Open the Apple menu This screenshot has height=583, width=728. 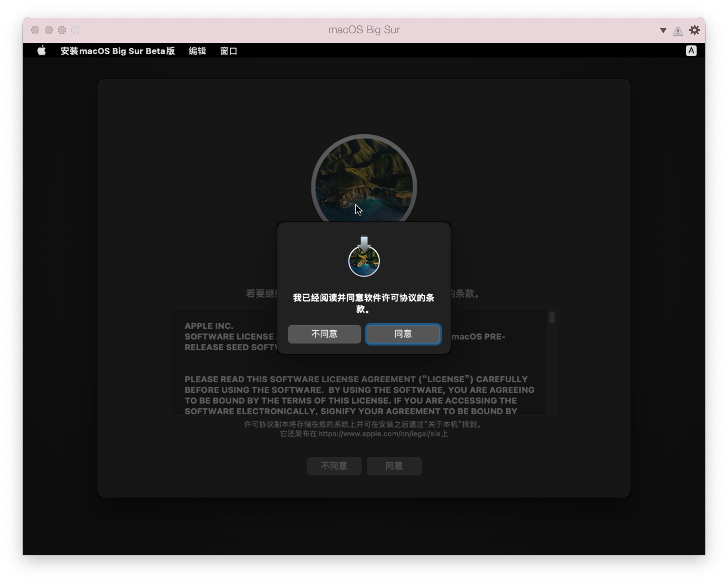click(x=42, y=51)
